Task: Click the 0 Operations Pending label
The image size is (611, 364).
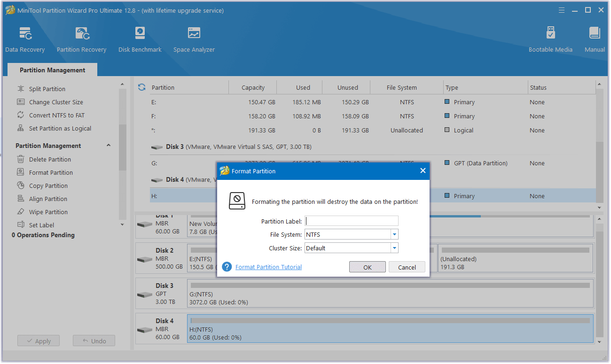Action: [43, 235]
